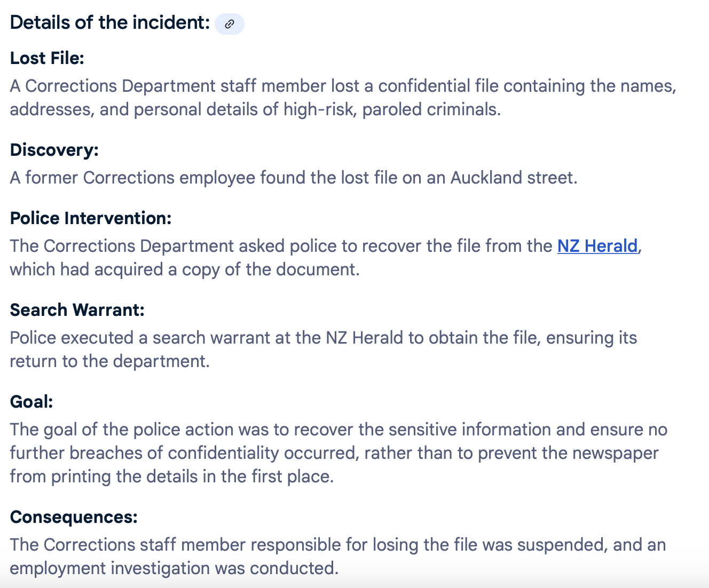Click the chain link icon beside the heading
The image size is (709, 588).
click(x=230, y=24)
